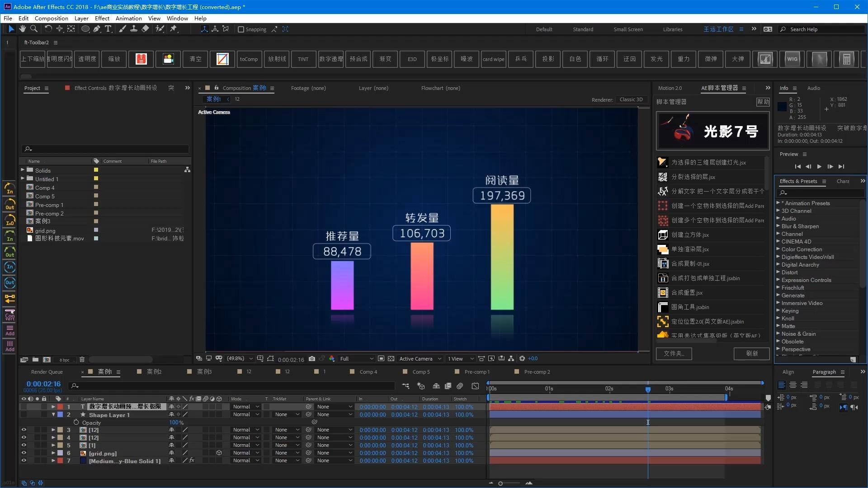
Task: Collapse Shape Layer 1 properties
Action: pos(53,414)
